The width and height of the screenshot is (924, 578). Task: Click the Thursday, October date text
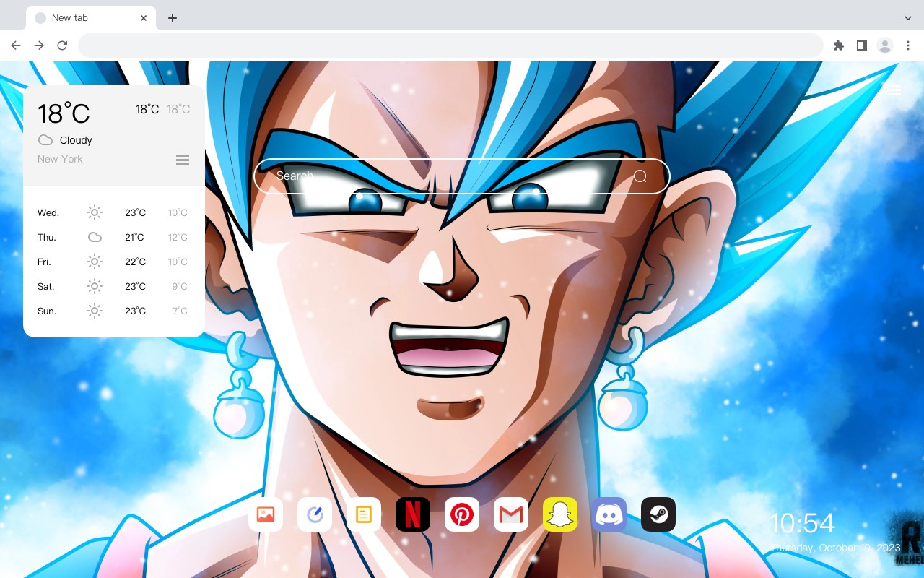835,548
